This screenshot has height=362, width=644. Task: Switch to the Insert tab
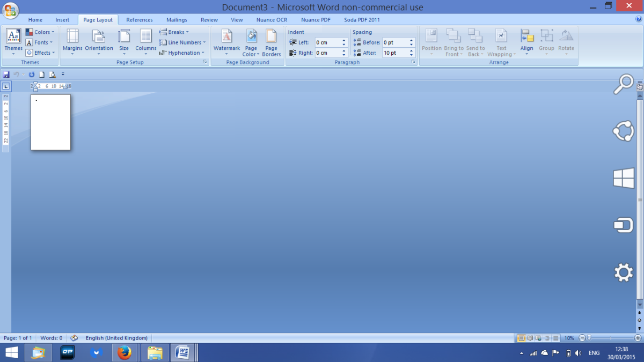coord(62,20)
